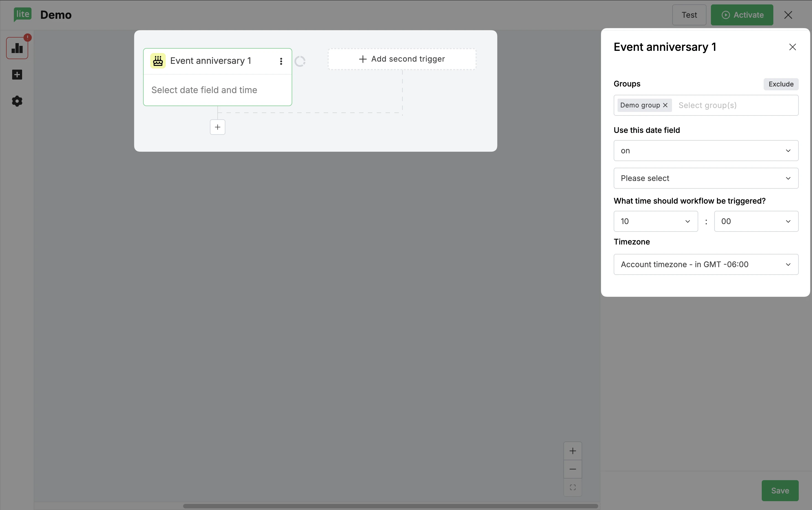Open the 'Please select' date field dropdown

coord(706,178)
